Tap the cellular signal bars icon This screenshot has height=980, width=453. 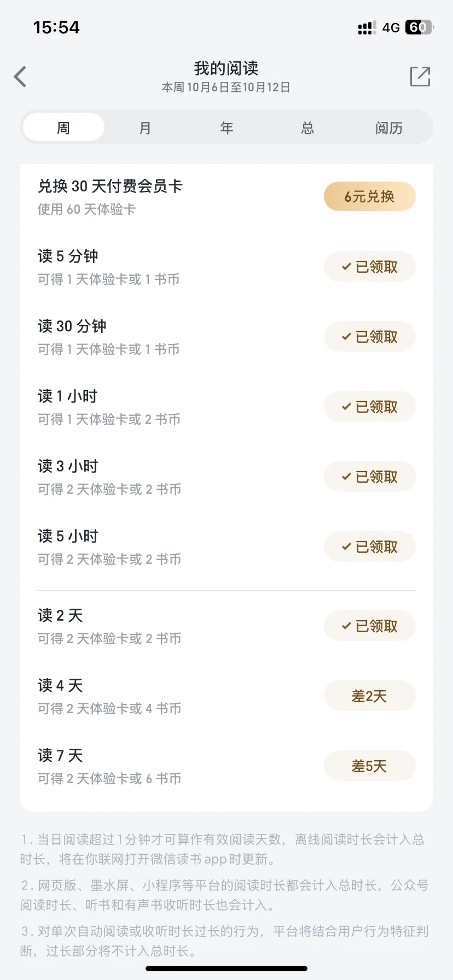[x=367, y=28]
